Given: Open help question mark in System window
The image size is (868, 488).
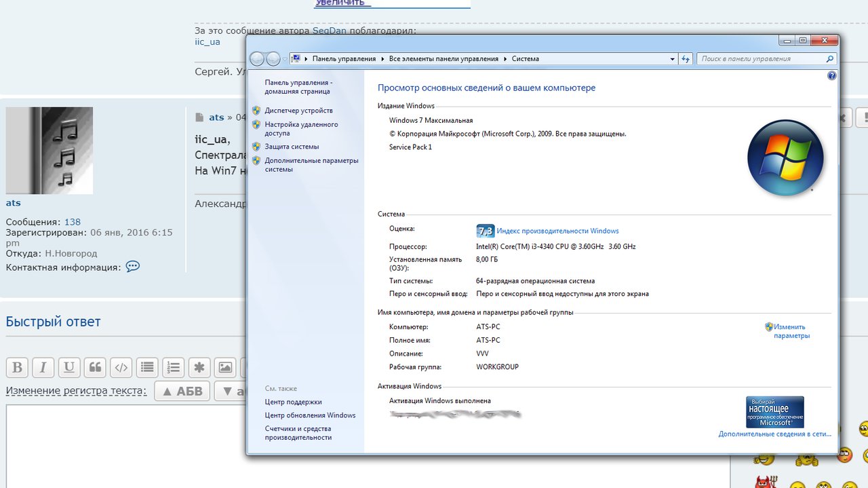Looking at the screenshot, I should (832, 76).
